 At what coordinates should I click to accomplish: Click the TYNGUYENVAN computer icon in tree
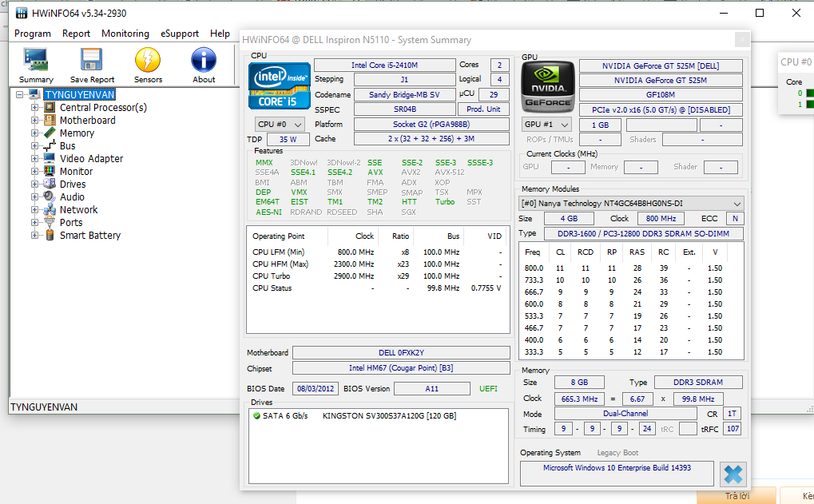pyautogui.click(x=35, y=94)
